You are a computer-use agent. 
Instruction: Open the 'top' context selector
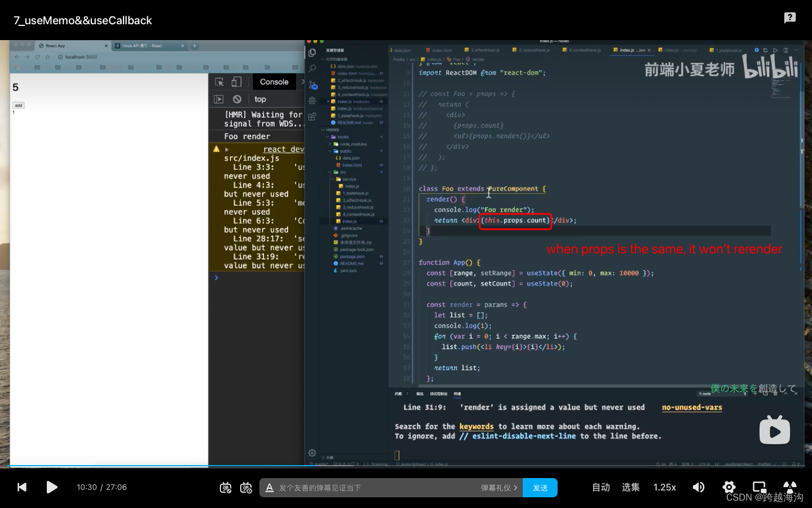[260, 99]
